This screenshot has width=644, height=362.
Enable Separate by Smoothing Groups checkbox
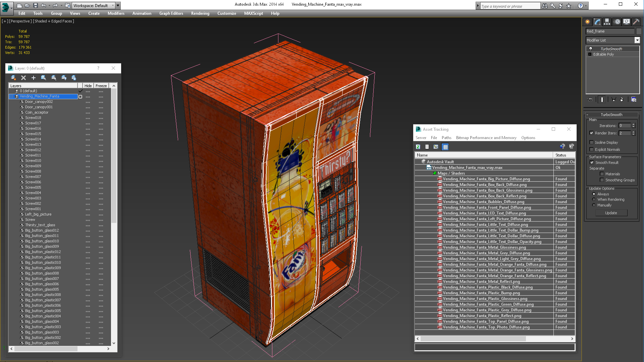[x=602, y=180]
